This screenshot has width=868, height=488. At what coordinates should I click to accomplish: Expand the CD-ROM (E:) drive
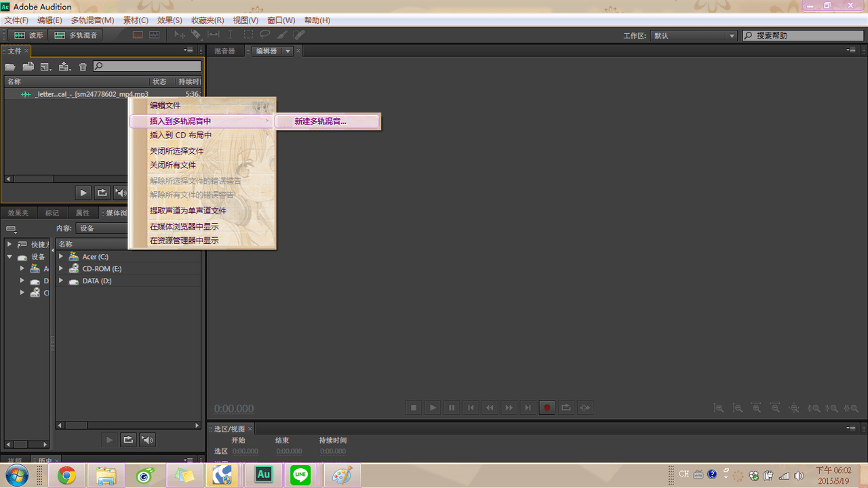[61, 268]
